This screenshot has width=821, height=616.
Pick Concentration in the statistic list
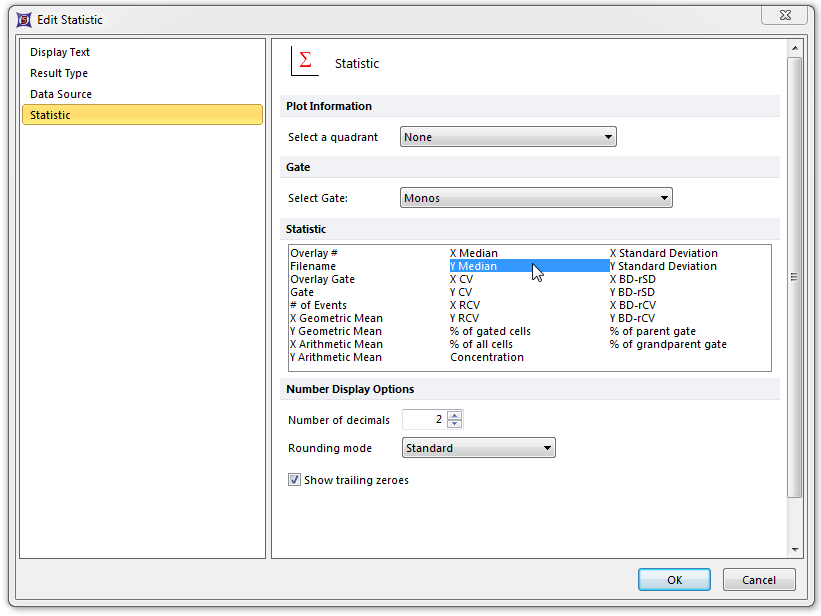coord(486,357)
